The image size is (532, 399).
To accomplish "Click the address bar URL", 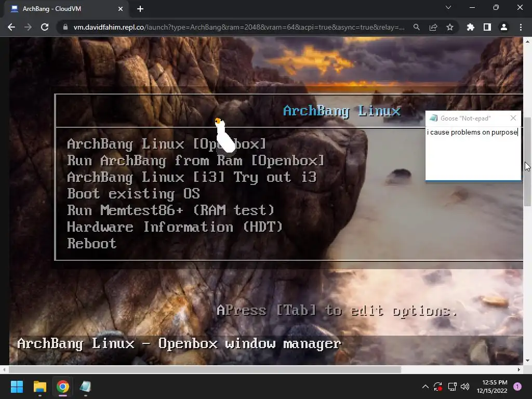I will tap(239, 27).
